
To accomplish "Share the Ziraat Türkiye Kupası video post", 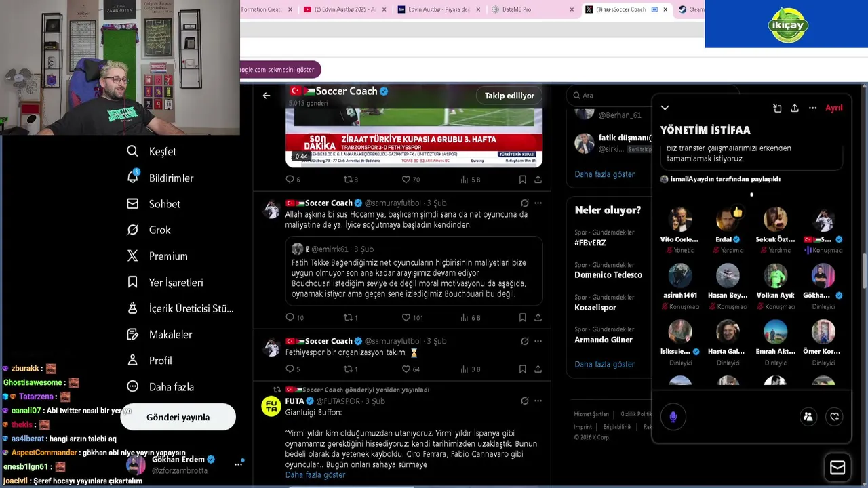I will (538, 180).
